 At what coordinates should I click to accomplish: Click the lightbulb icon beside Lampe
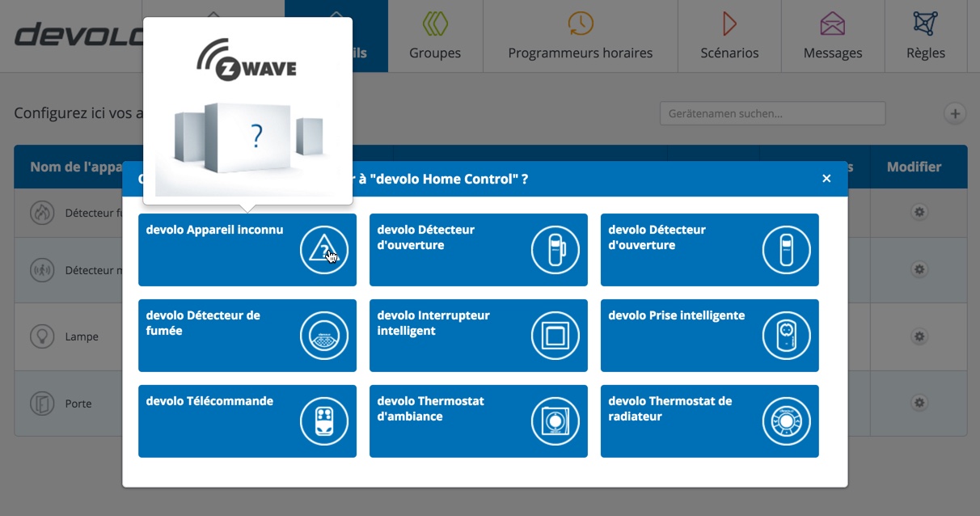(41, 336)
